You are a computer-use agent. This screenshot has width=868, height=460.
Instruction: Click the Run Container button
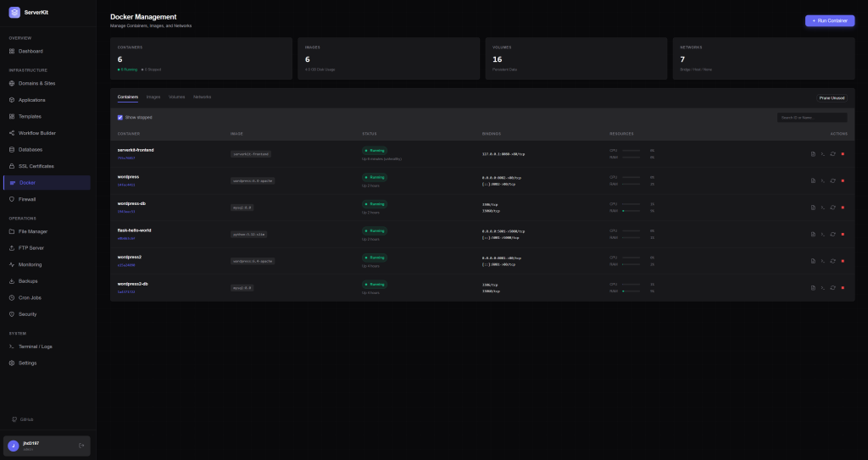click(829, 20)
